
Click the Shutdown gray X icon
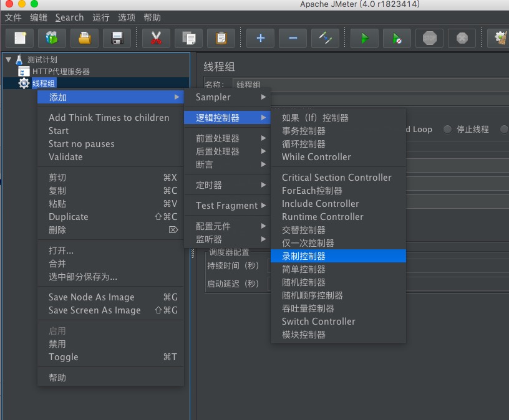pyautogui.click(x=462, y=38)
